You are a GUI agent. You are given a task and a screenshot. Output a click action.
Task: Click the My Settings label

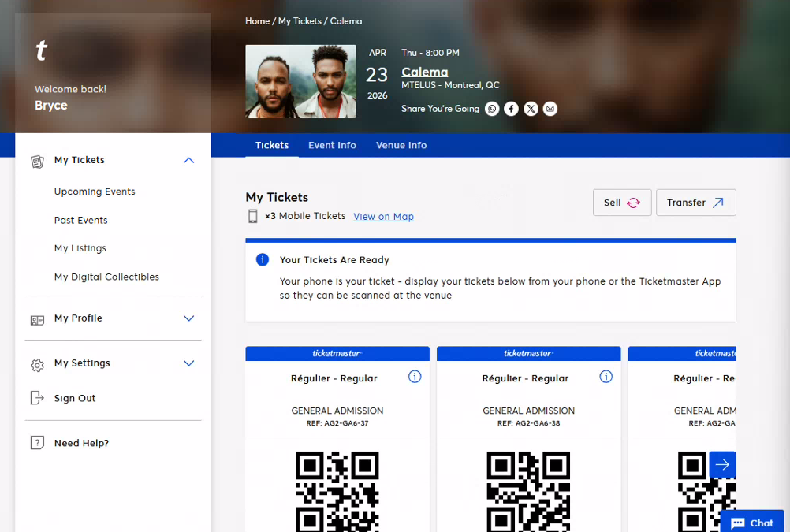pos(82,363)
